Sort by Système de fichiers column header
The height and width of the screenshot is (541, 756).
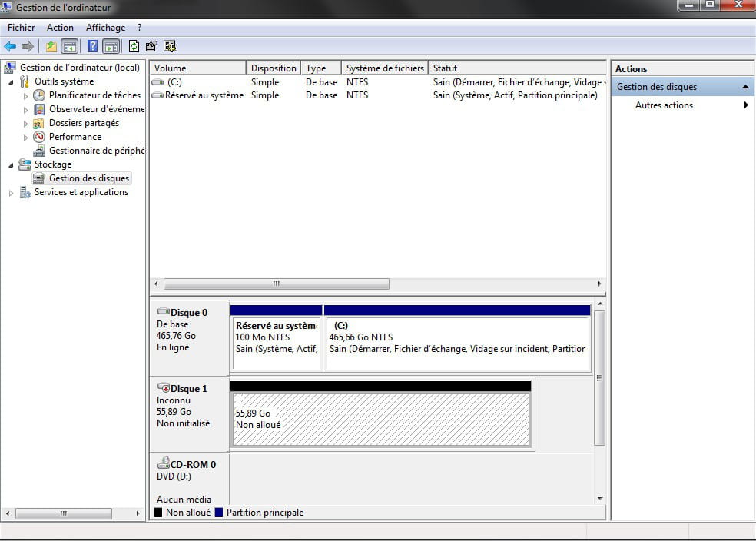385,68
